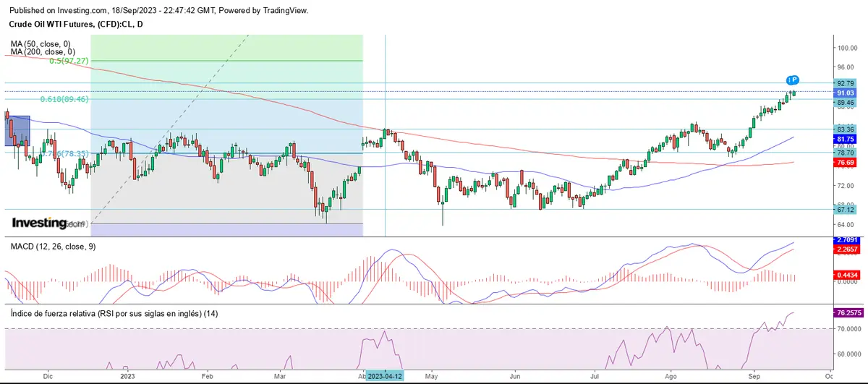Click the red 76.69 MA200 price tag
Viewport: 868px width, 384px height.
point(846,163)
